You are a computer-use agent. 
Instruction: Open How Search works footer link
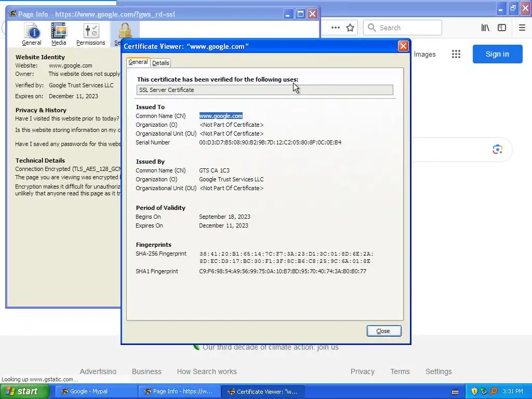coord(207,371)
